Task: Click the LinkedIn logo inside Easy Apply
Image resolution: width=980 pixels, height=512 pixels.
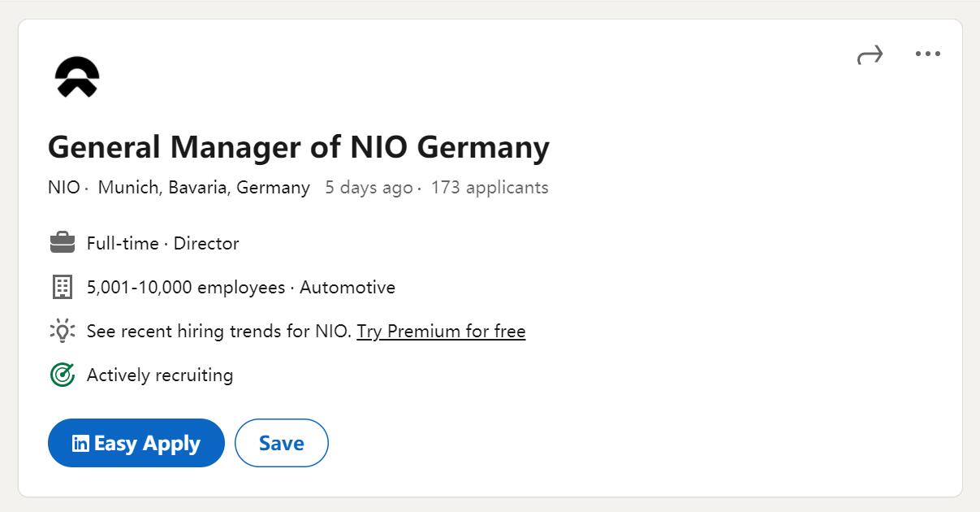Action: pos(80,443)
